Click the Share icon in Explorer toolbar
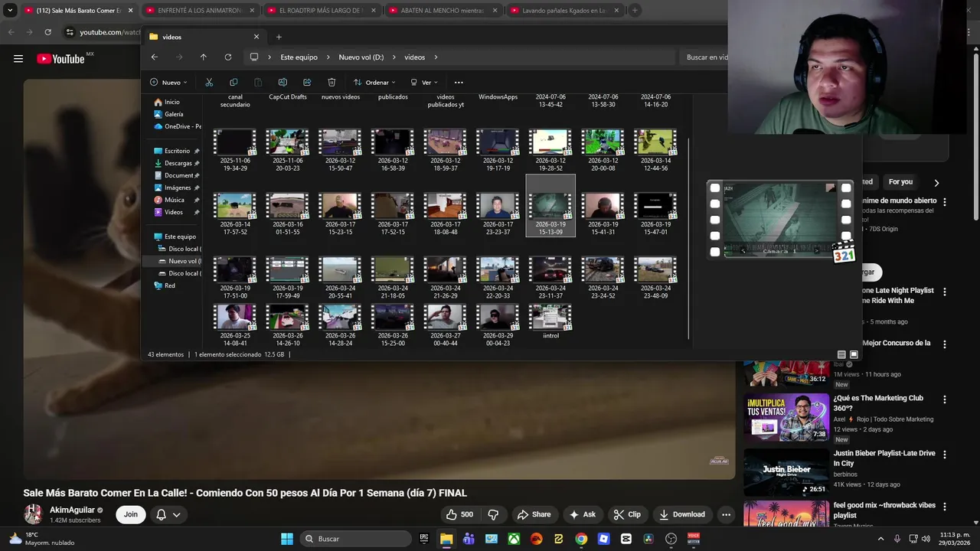The height and width of the screenshot is (551, 980). tap(307, 83)
